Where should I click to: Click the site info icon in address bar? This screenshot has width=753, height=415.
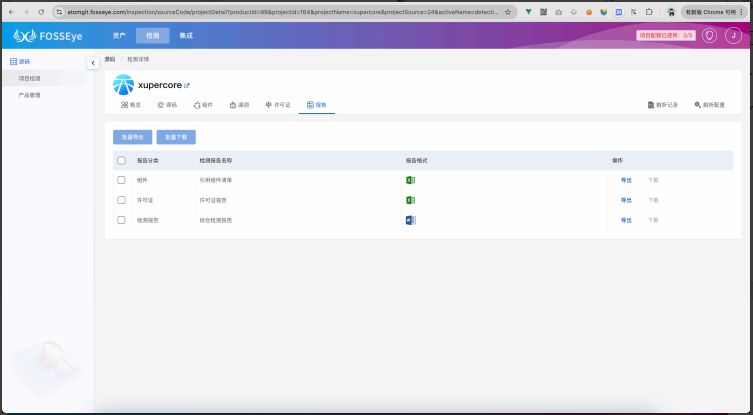point(59,12)
